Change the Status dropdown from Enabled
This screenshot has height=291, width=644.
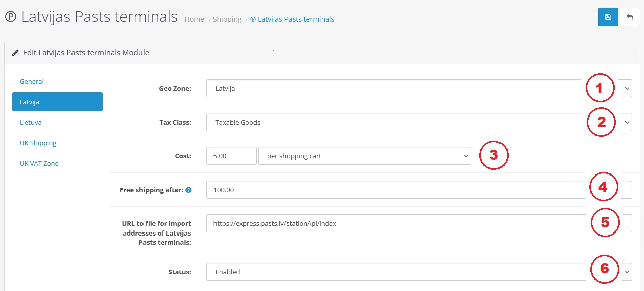click(393, 272)
